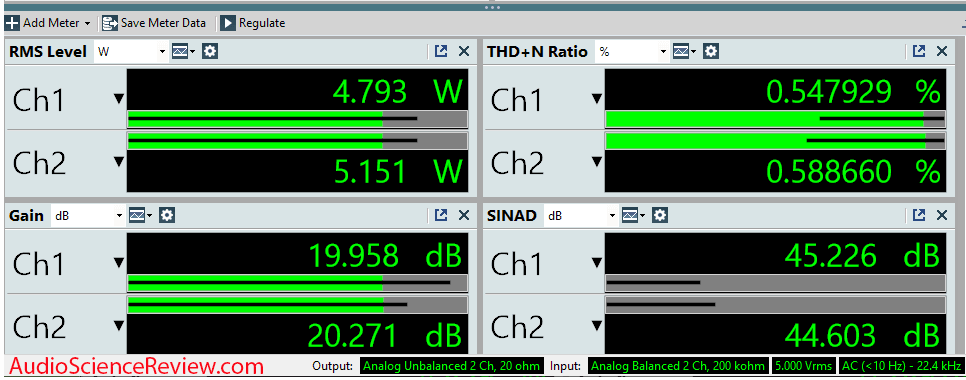This screenshot has height=380, width=966.
Task: Open RMS Level meter settings gear
Action: 210,52
